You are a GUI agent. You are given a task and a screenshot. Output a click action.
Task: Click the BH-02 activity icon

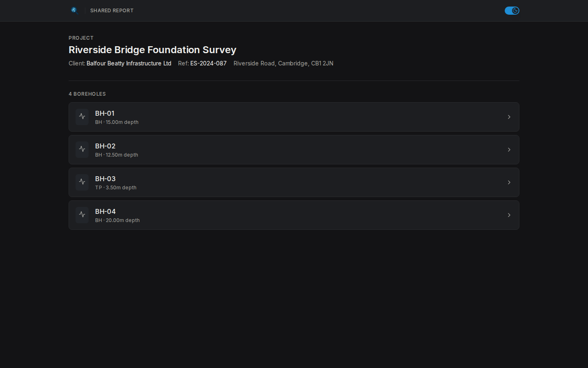[82, 150]
